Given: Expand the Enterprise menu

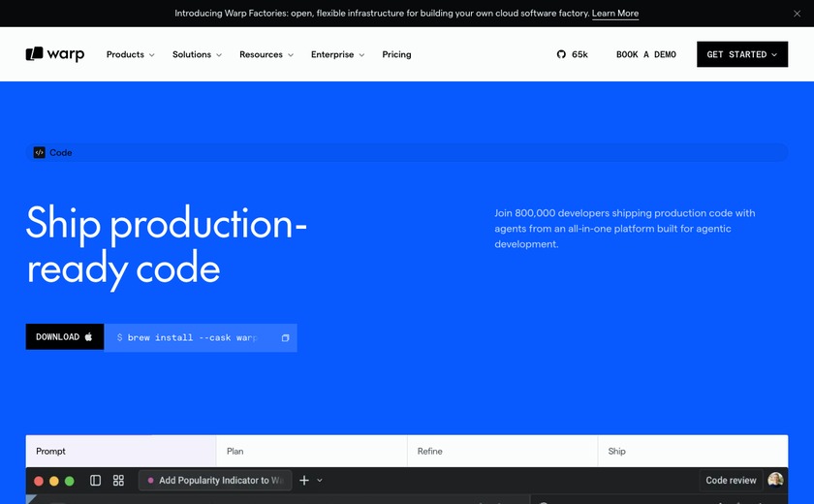Looking at the screenshot, I should (337, 54).
